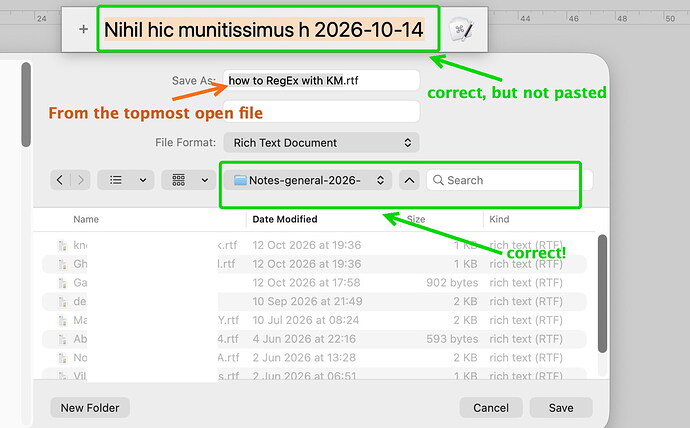Click the empty Tags field below Save As

point(321,111)
